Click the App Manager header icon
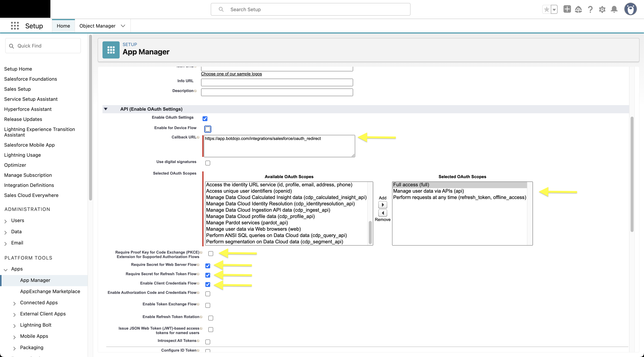Image resolution: width=644 pixels, height=357 pixels. click(111, 50)
